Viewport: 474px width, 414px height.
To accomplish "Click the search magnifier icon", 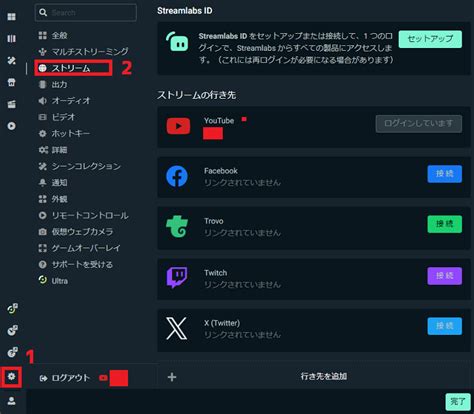I will click(43, 13).
